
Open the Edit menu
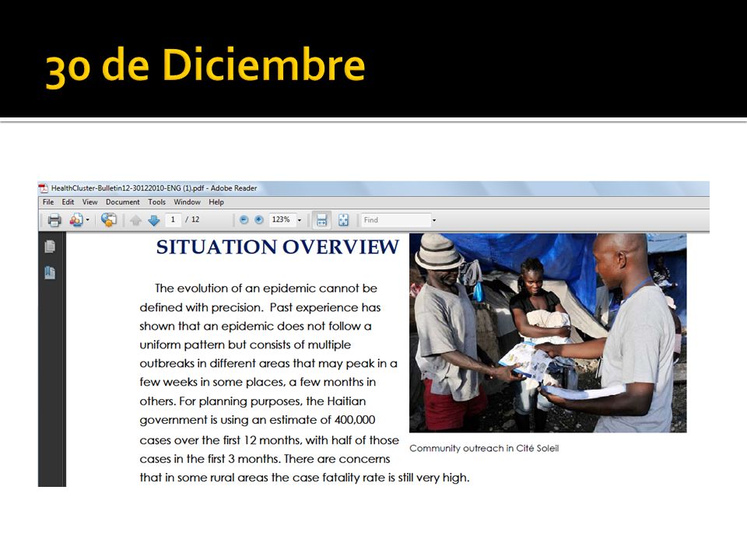68,202
